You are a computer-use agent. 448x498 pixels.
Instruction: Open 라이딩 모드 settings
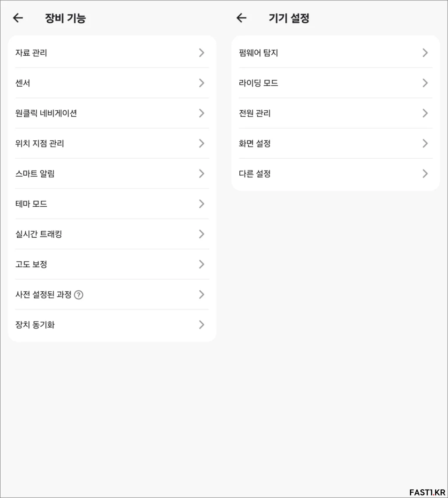(336, 83)
